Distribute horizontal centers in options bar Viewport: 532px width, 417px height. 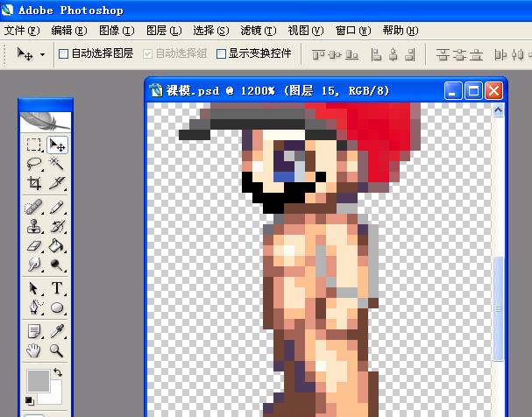pyautogui.click(x=518, y=54)
